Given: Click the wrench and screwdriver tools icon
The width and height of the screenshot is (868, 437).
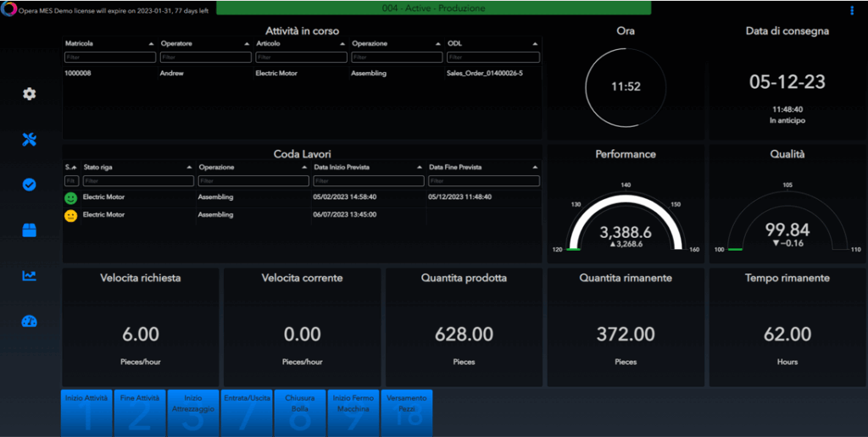Looking at the screenshot, I should pyautogui.click(x=30, y=140).
